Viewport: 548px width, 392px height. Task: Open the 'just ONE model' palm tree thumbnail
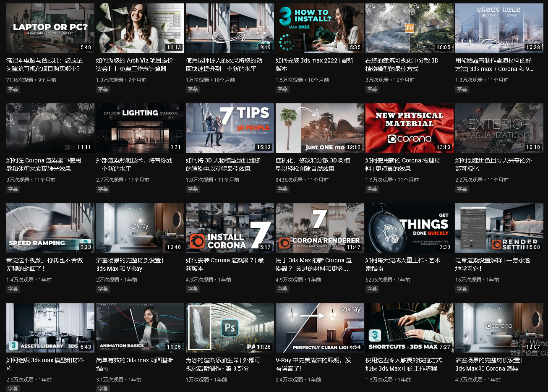click(x=319, y=128)
